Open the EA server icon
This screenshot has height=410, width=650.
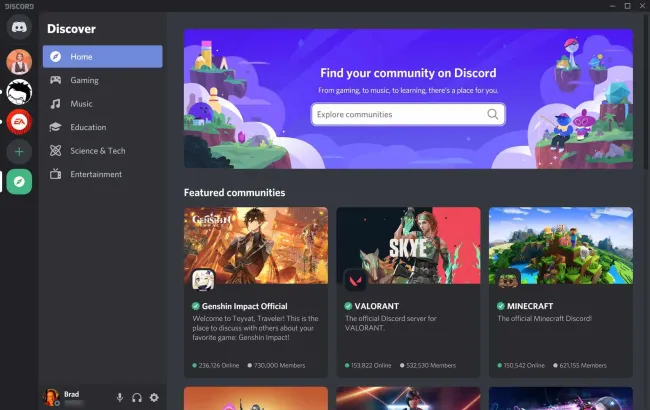19,122
